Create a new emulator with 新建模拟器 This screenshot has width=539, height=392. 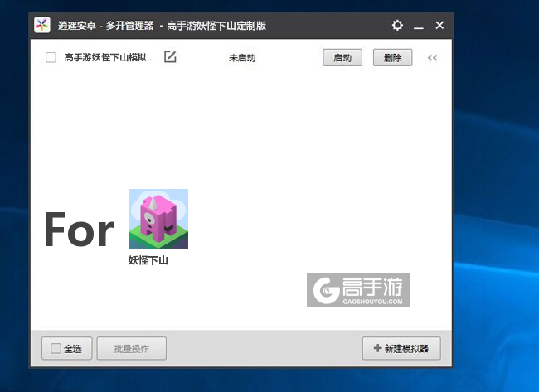click(x=401, y=349)
